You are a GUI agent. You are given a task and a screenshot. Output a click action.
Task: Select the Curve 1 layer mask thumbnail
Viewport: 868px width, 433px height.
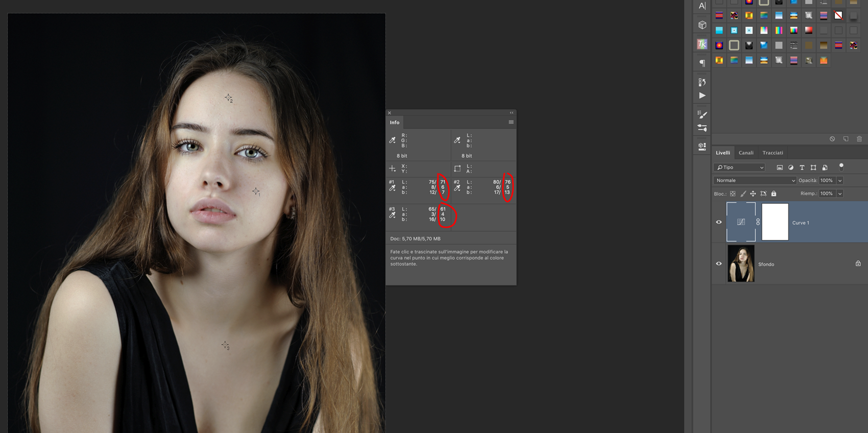tap(775, 222)
